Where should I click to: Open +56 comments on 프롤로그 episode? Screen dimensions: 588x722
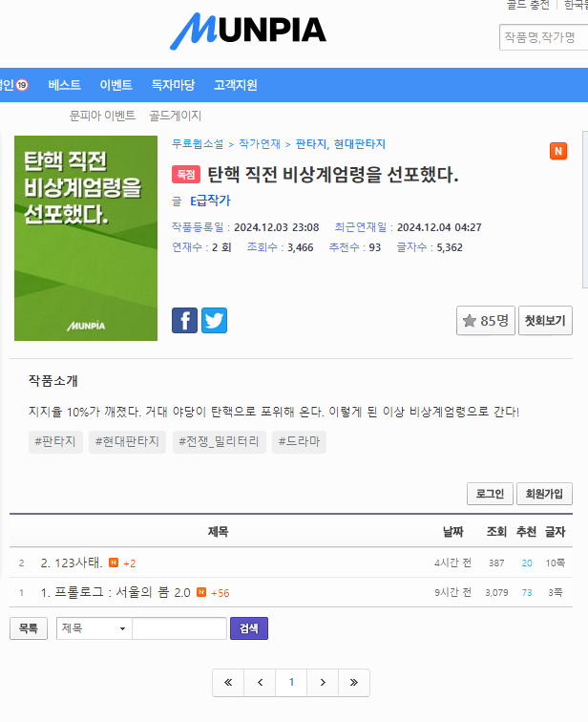[x=220, y=593]
